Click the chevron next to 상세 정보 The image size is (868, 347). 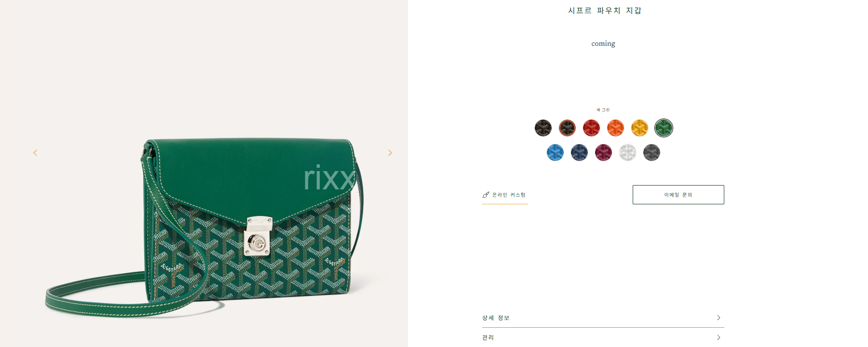point(719,318)
